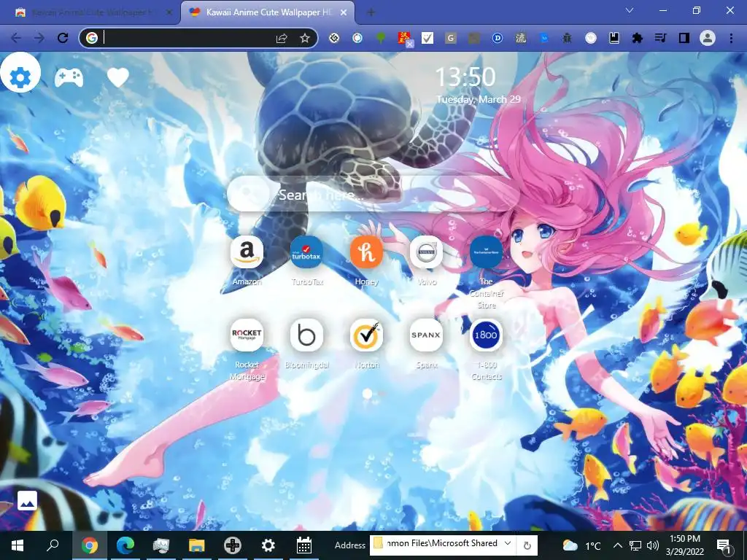747x560 pixels.
Task: Click Chrome in the taskbar
Action: [x=89, y=545]
